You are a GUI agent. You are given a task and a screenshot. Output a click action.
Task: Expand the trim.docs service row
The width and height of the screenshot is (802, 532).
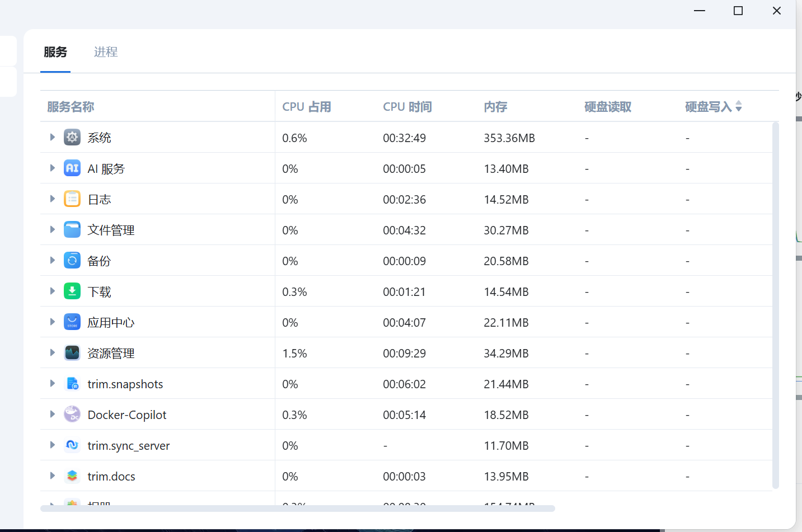click(52, 475)
